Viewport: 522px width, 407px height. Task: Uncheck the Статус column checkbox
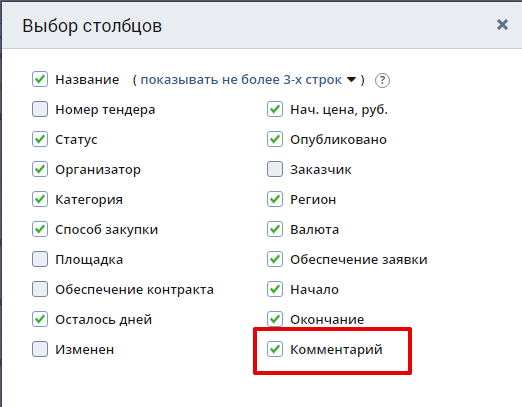[40, 139]
